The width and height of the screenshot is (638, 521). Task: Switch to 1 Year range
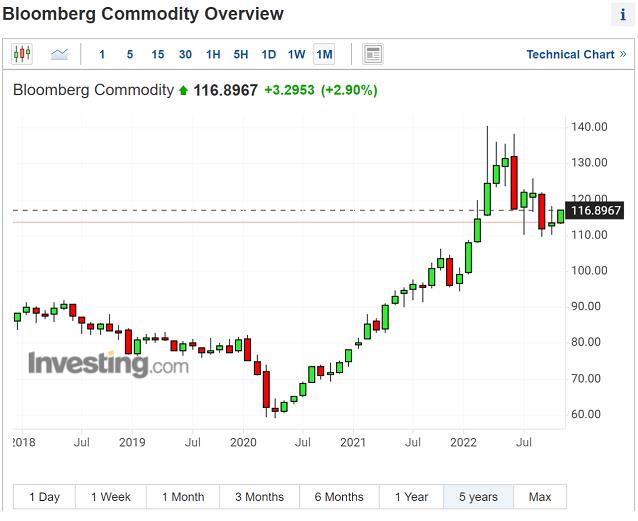pos(411,497)
